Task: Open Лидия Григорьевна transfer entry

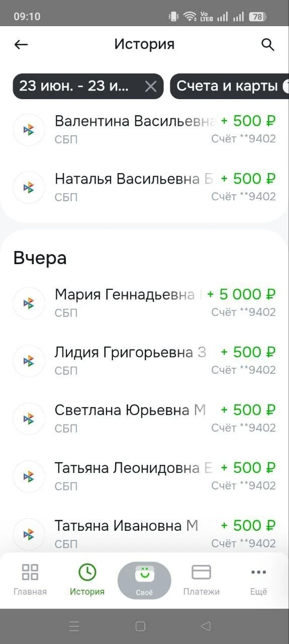Action: [144, 360]
